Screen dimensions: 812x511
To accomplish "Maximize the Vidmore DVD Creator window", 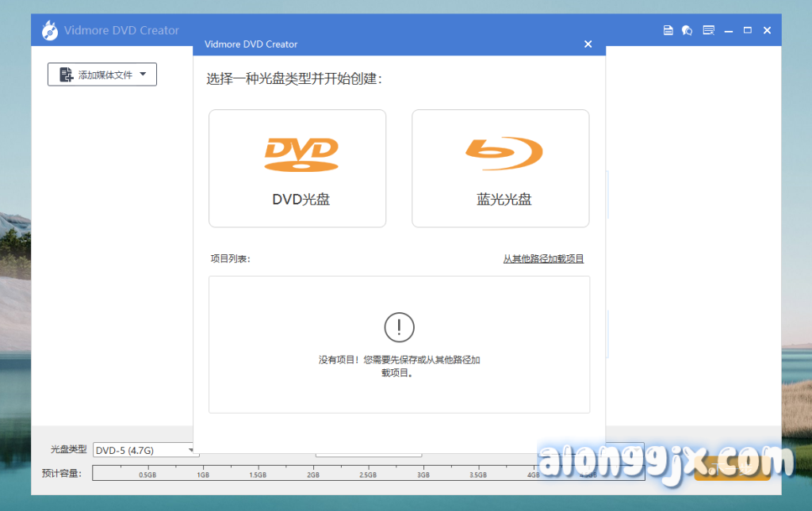I will [x=747, y=31].
